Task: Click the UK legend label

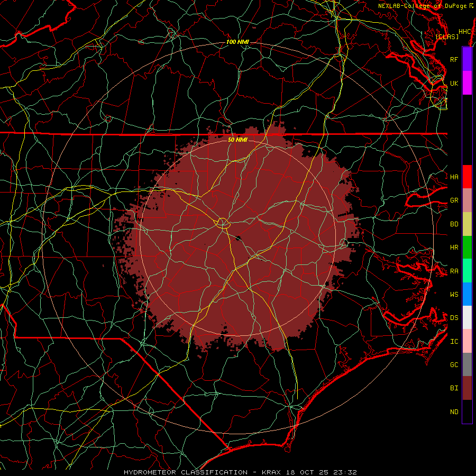Action: (x=454, y=83)
